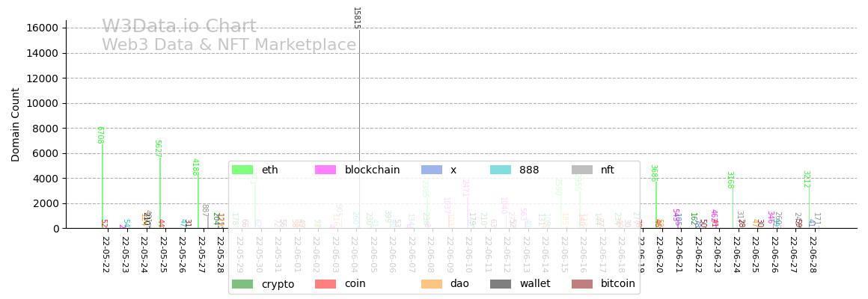
Task: Click the red coin legend swatch
Action: pyautogui.click(x=325, y=284)
